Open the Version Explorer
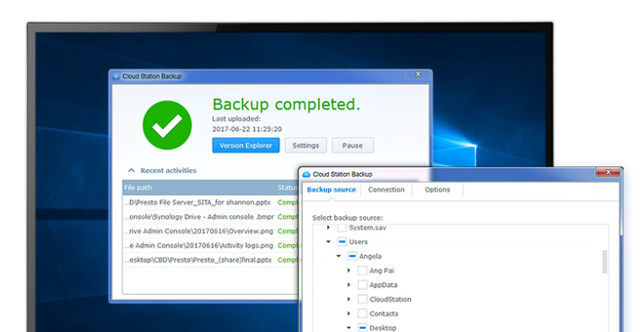This screenshot has width=644, height=332. 246,145
